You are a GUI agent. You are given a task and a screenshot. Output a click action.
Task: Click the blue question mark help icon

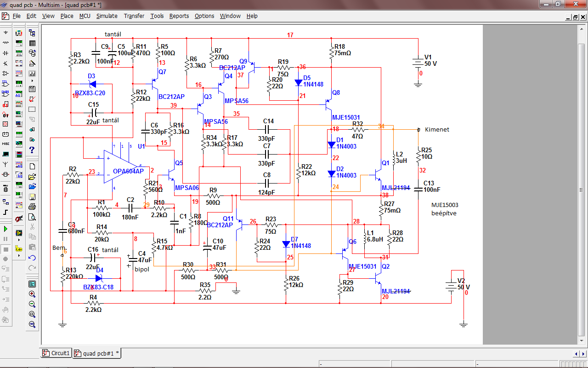coord(32,149)
